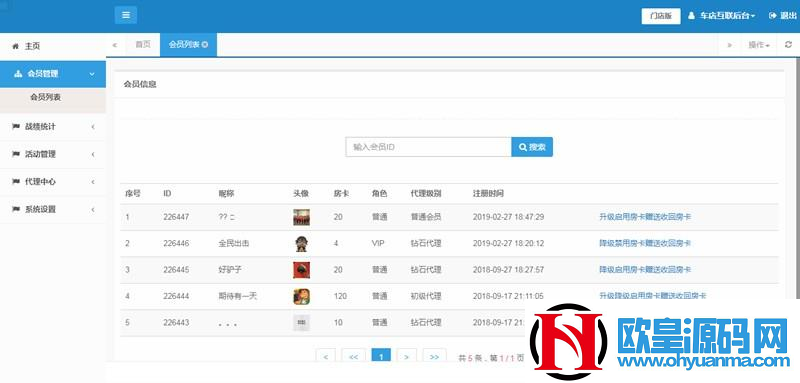Screen dimensions: 800x383
Task: Select the 会员列表 tab
Action: [x=184, y=45]
